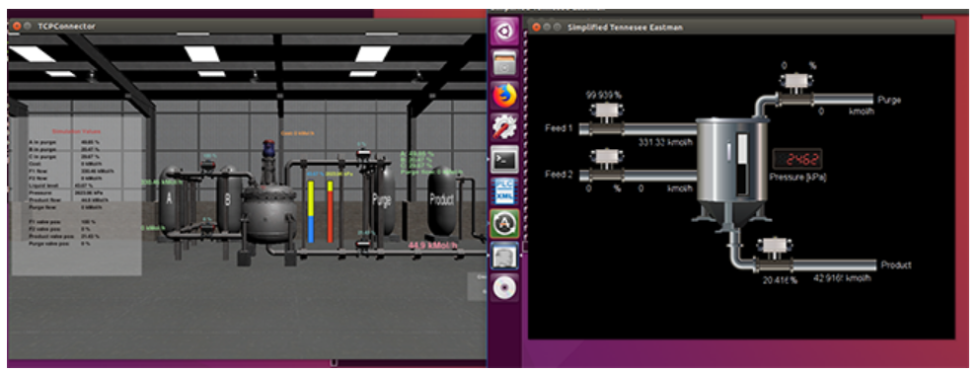Image resolution: width=980 pixels, height=373 pixels.
Task: Click the TCPConnector window title
Action: pyautogui.click(x=66, y=27)
